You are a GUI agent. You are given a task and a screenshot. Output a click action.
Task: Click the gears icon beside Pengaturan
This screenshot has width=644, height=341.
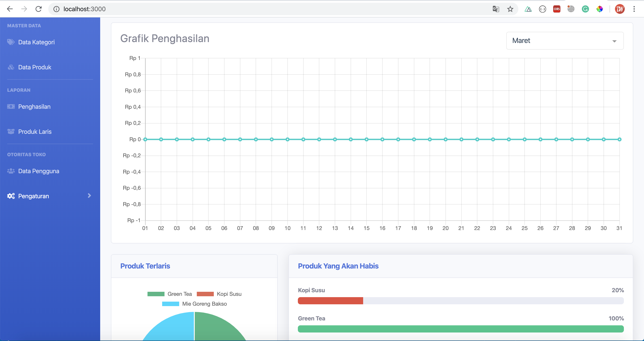click(11, 196)
